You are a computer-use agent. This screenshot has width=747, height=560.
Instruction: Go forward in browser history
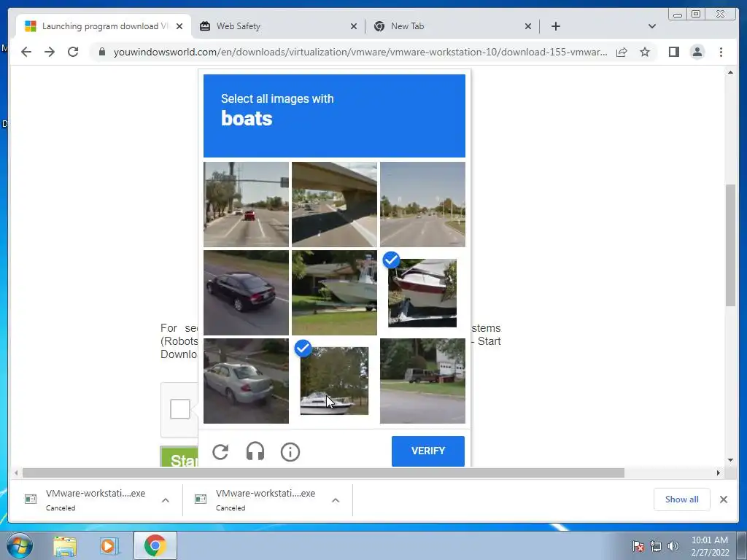[50, 52]
